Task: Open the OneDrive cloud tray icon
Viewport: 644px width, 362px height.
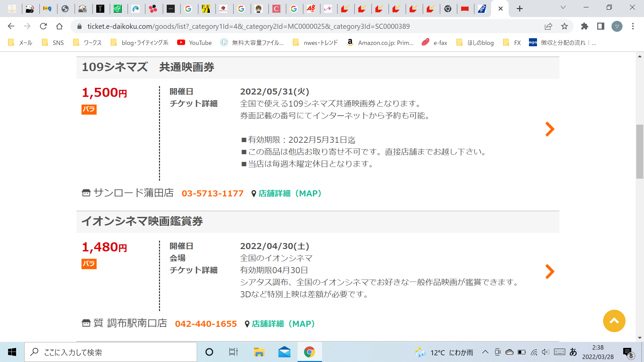Action: [509, 352]
